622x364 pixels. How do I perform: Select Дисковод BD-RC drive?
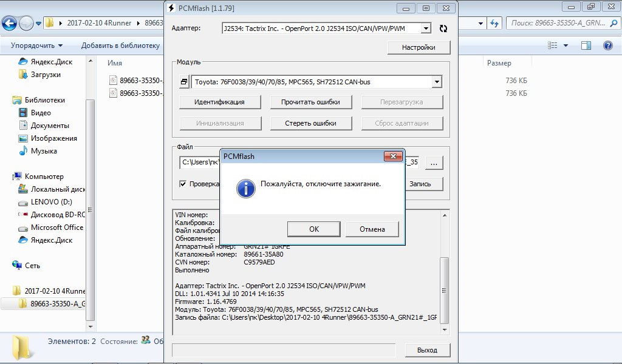(x=52, y=215)
